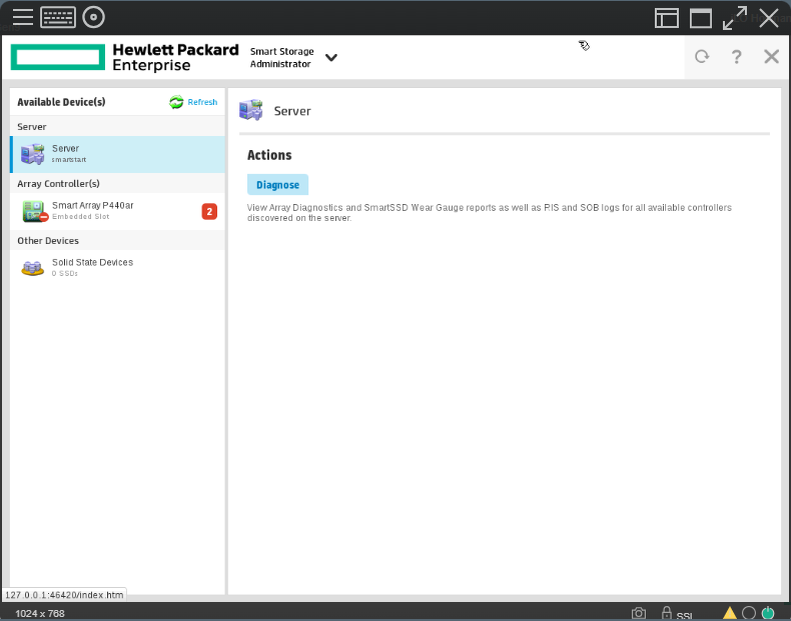Click the Array Controller(s) section label
Viewport: 791px width, 621px height.
coord(59,184)
